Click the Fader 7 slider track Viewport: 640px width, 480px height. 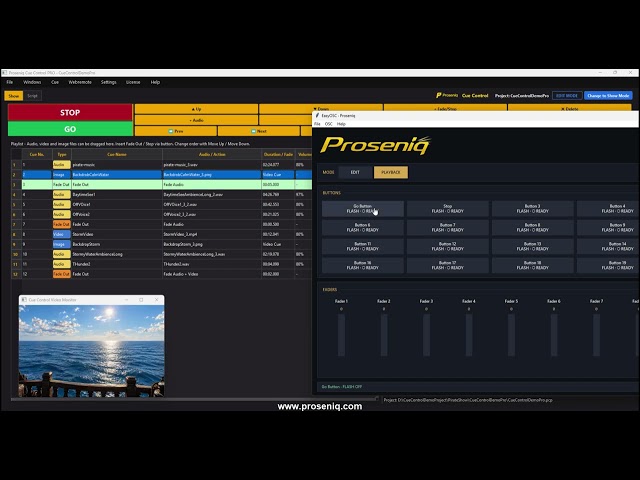point(596,335)
